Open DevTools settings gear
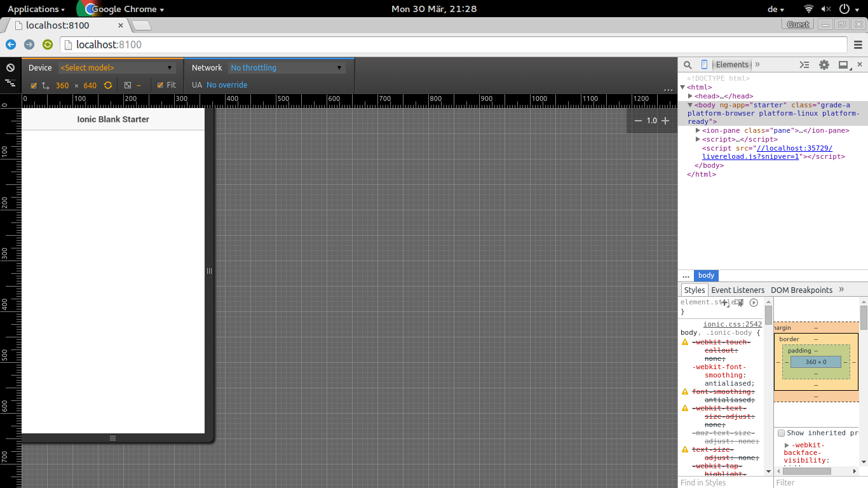The image size is (868, 488). pos(824,65)
